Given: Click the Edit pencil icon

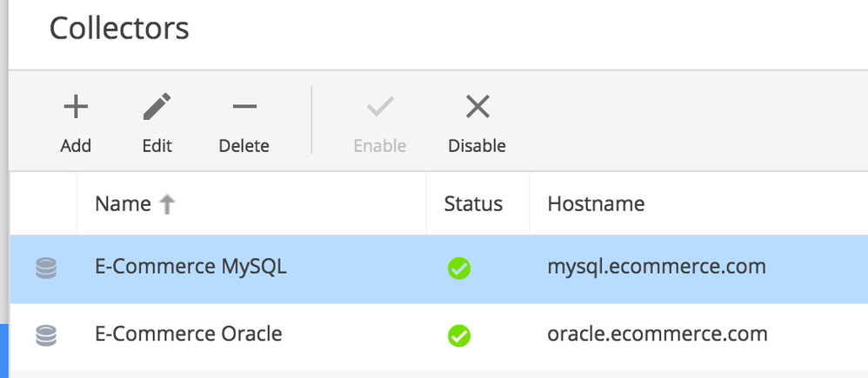Looking at the screenshot, I should [157, 107].
